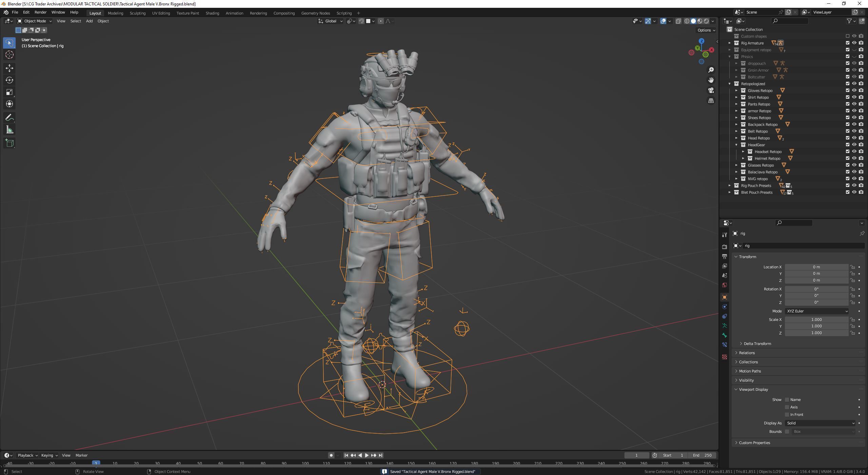Click the Pan view hand icon
Screen dimensions: 868x475
point(711,80)
